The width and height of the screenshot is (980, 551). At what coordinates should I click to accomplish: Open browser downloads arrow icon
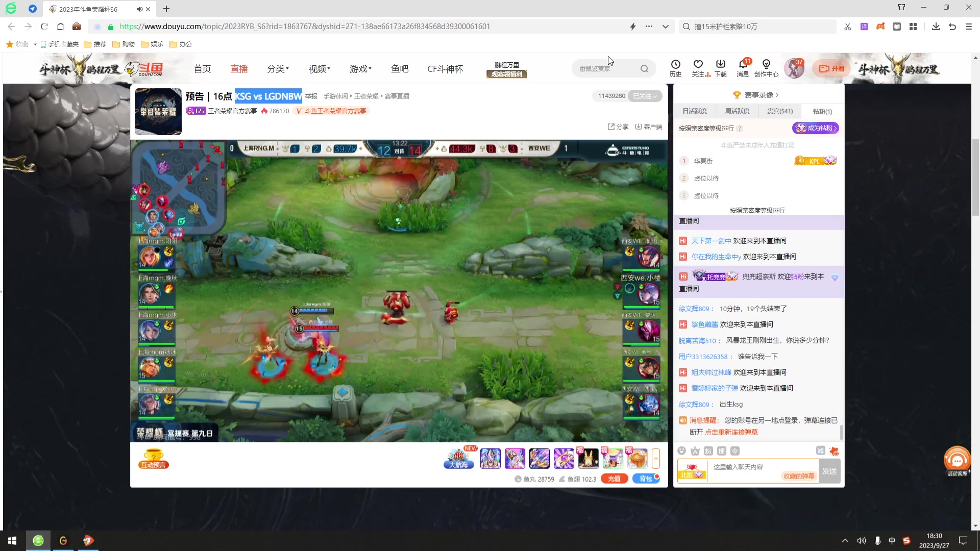[x=936, y=27]
